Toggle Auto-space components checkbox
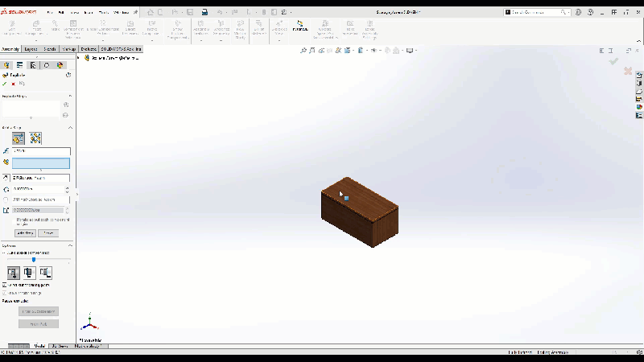The width and height of the screenshot is (644, 362). 4,253
